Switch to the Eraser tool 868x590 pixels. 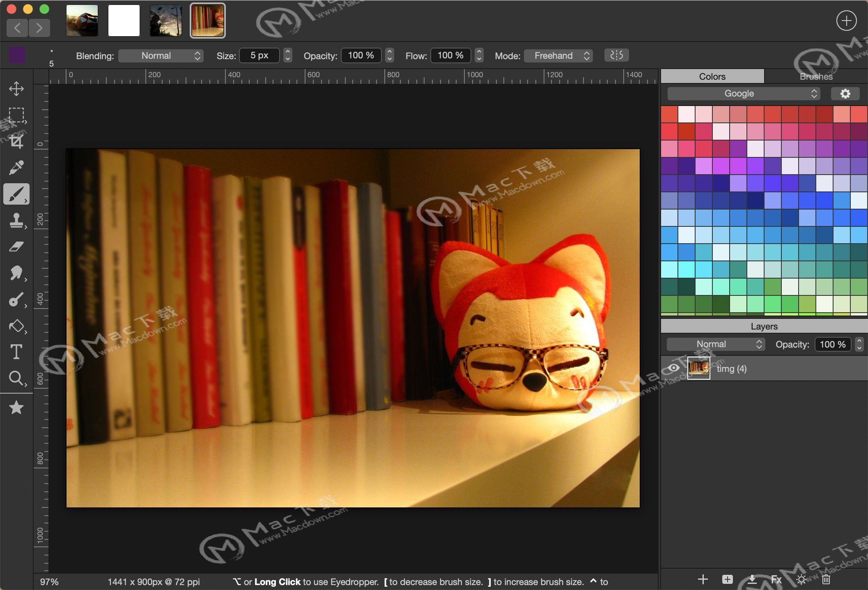coord(16,247)
